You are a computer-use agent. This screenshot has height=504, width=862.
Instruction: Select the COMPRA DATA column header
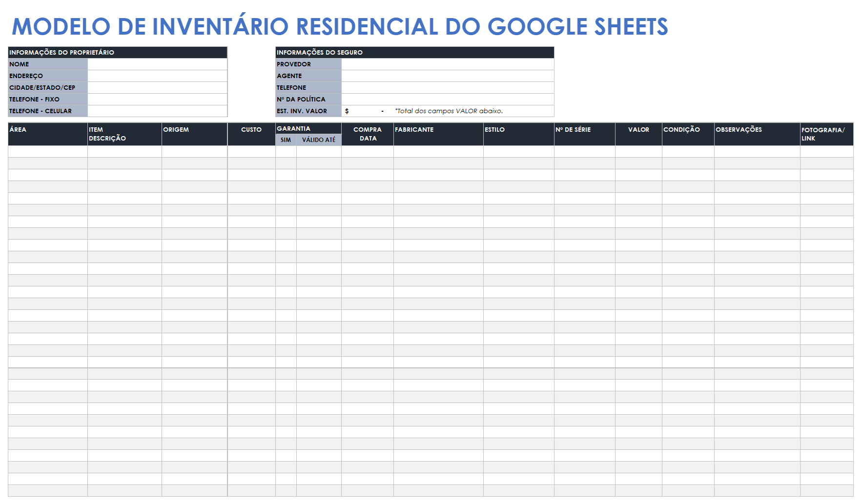[x=368, y=134]
